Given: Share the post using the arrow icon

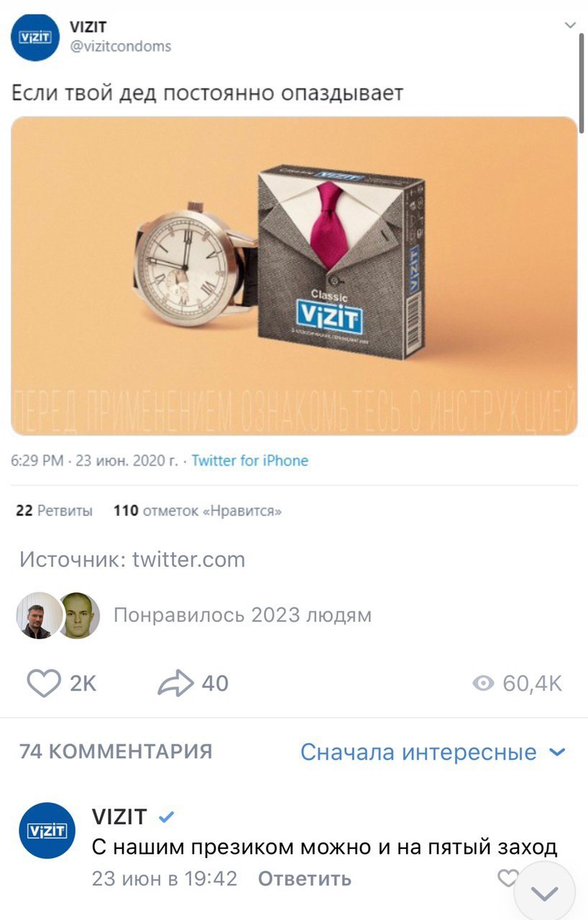Looking at the screenshot, I should pyautogui.click(x=175, y=683).
